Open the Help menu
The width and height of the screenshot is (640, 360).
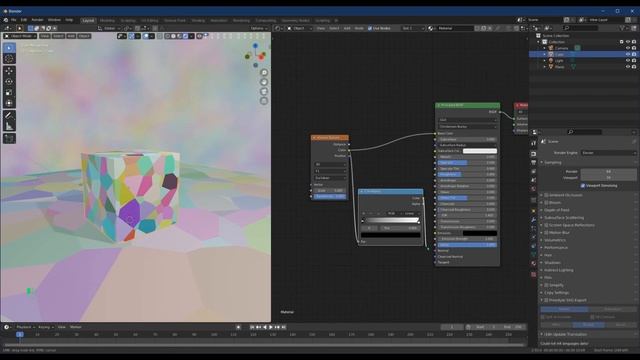tap(69, 20)
